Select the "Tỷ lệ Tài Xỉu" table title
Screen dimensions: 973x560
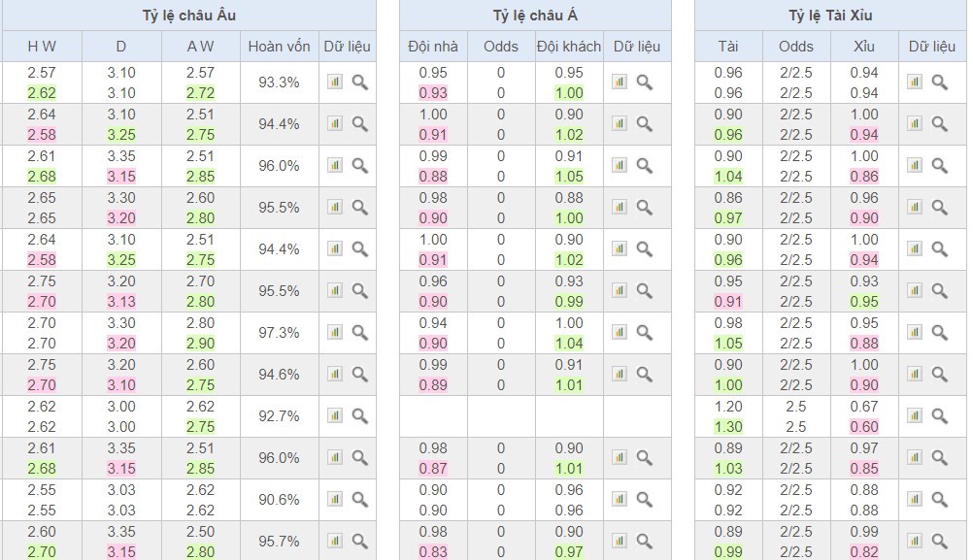(830, 16)
